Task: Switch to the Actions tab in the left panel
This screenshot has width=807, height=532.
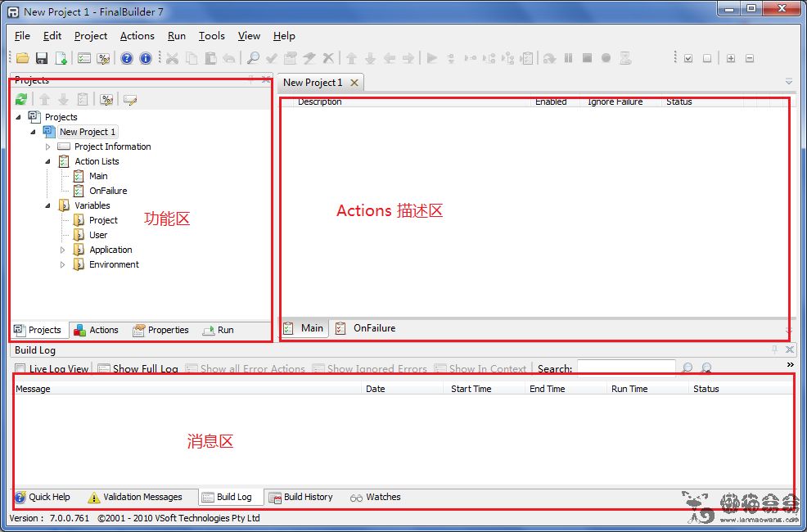Action: pos(97,331)
